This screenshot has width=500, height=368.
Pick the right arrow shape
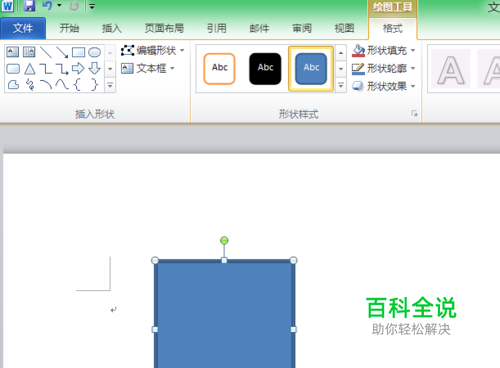[78, 68]
